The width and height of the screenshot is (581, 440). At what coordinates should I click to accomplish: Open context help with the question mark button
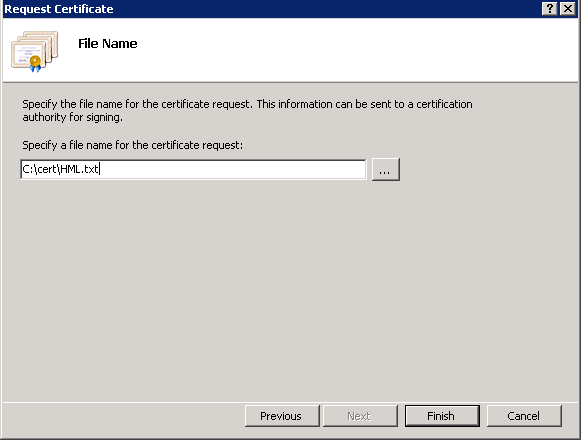pyautogui.click(x=550, y=9)
